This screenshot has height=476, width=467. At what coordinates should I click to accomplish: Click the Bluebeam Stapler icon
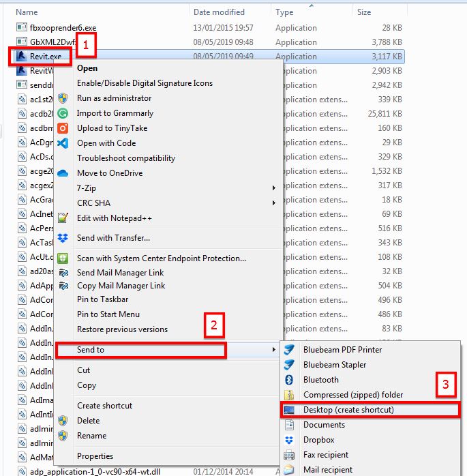click(289, 365)
